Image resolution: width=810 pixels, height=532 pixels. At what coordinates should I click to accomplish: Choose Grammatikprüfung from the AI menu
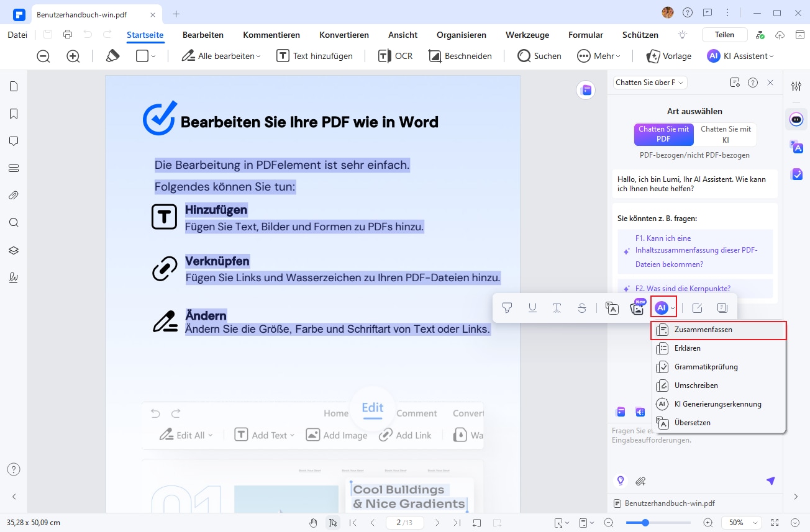(x=719, y=367)
